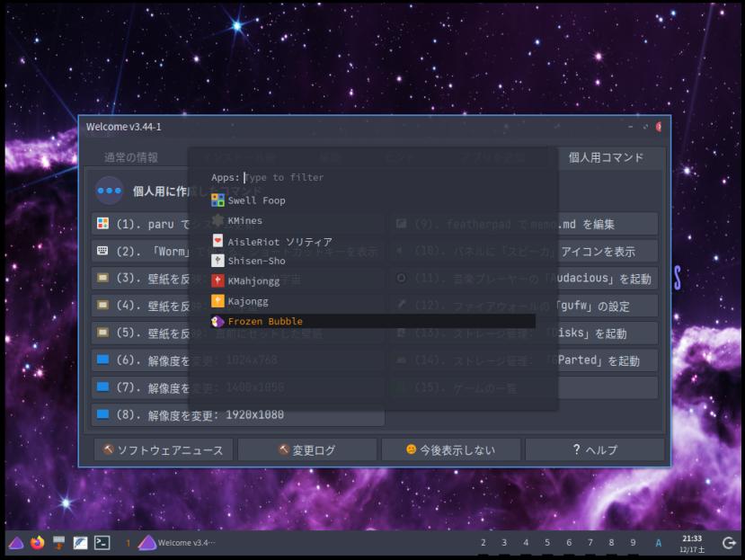Open the logout icon in the panel

tap(728, 543)
